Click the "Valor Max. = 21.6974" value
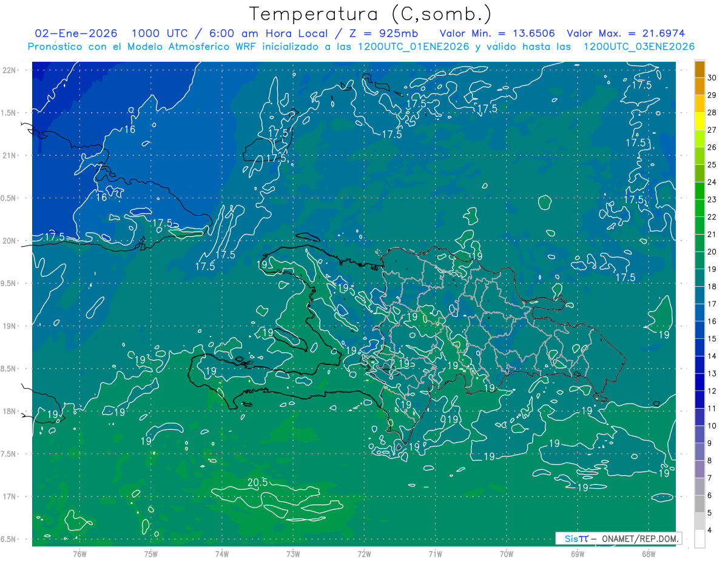This screenshot has width=728, height=562. (x=625, y=33)
